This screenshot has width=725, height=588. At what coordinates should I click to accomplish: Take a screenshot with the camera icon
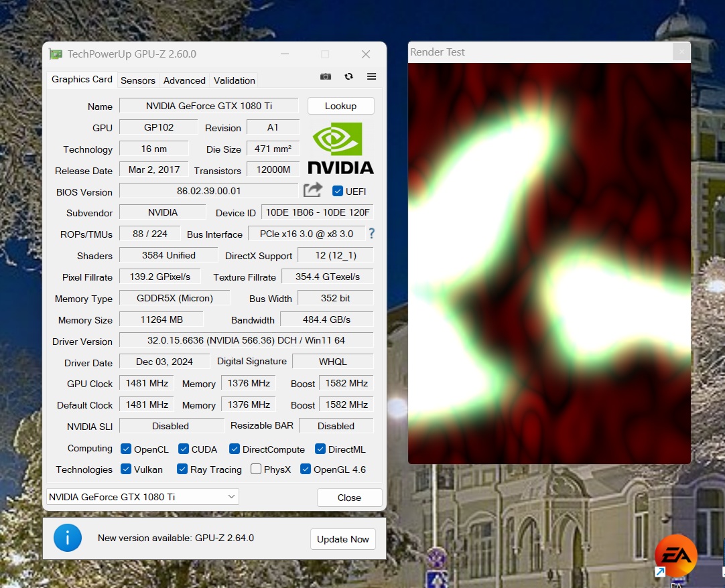pyautogui.click(x=326, y=77)
